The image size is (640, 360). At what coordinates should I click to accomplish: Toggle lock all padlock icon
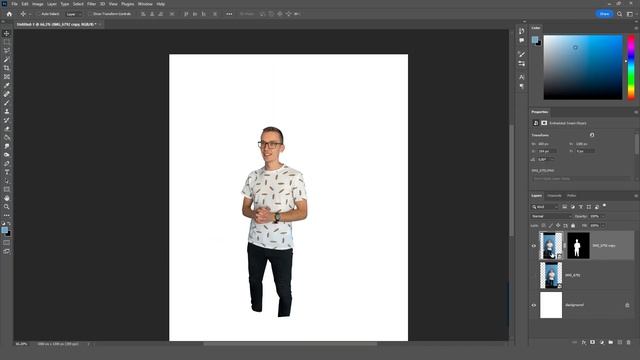click(x=573, y=225)
